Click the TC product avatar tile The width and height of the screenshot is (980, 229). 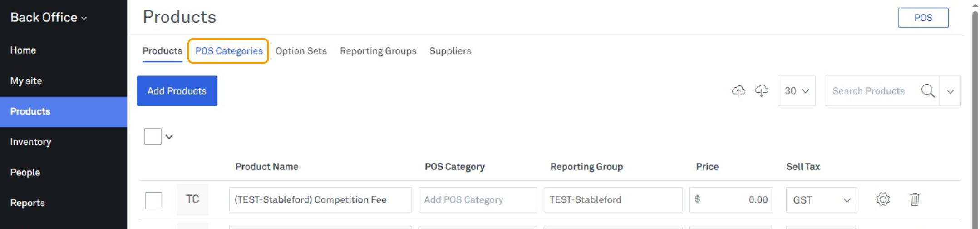click(192, 199)
